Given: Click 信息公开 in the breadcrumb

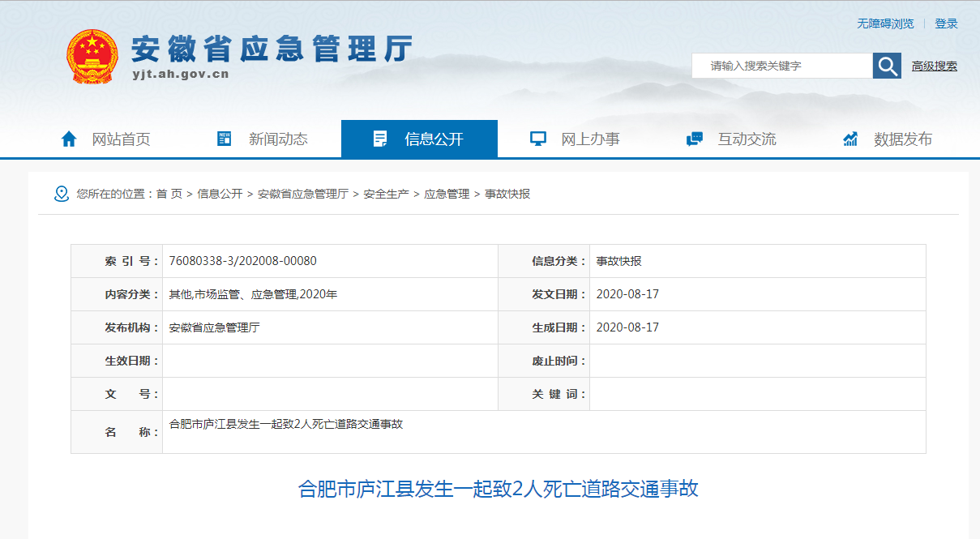Looking at the screenshot, I should click(220, 194).
